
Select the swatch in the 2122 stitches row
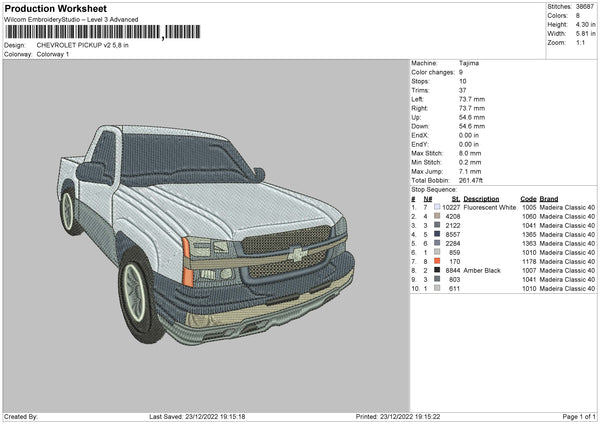[x=437, y=225]
